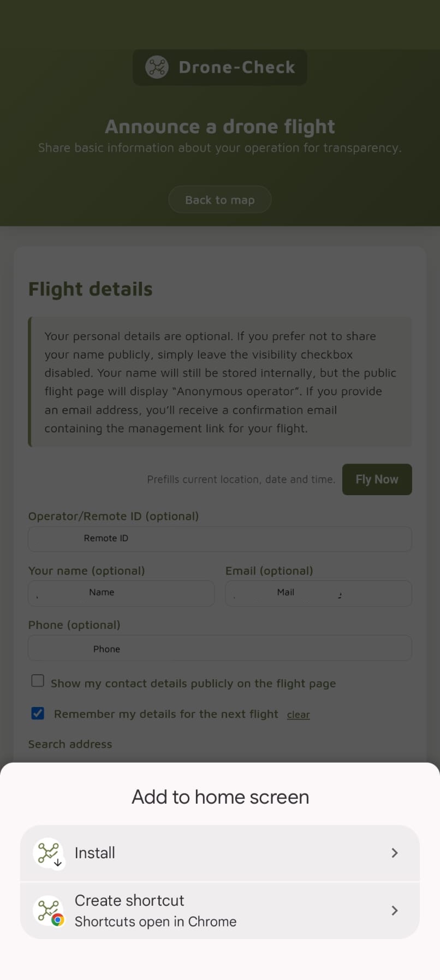Click the Mail input field
Image resolution: width=440 pixels, height=980 pixels.
coord(318,593)
